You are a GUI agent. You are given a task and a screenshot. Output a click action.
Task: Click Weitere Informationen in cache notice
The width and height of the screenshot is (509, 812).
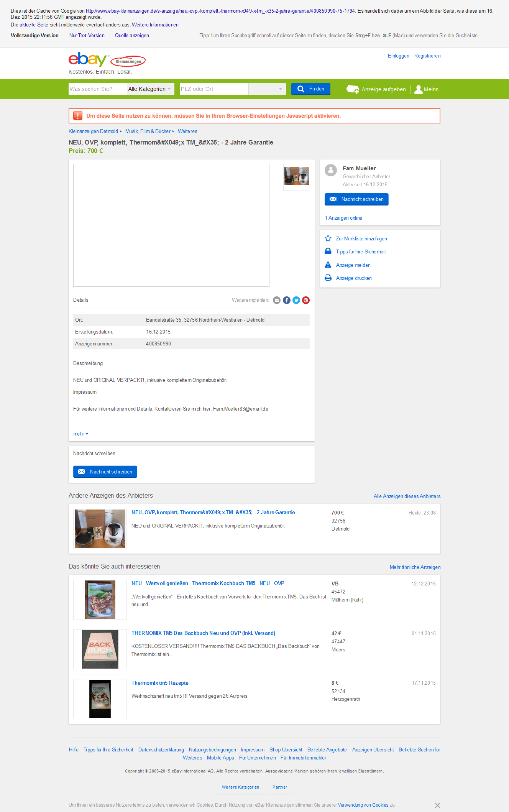coord(155,25)
